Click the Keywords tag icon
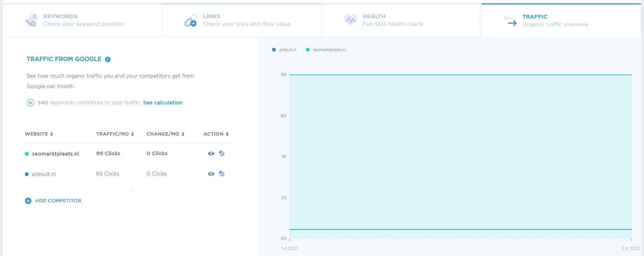Image resolution: width=644 pixels, height=256 pixels. tap(31, 20)
